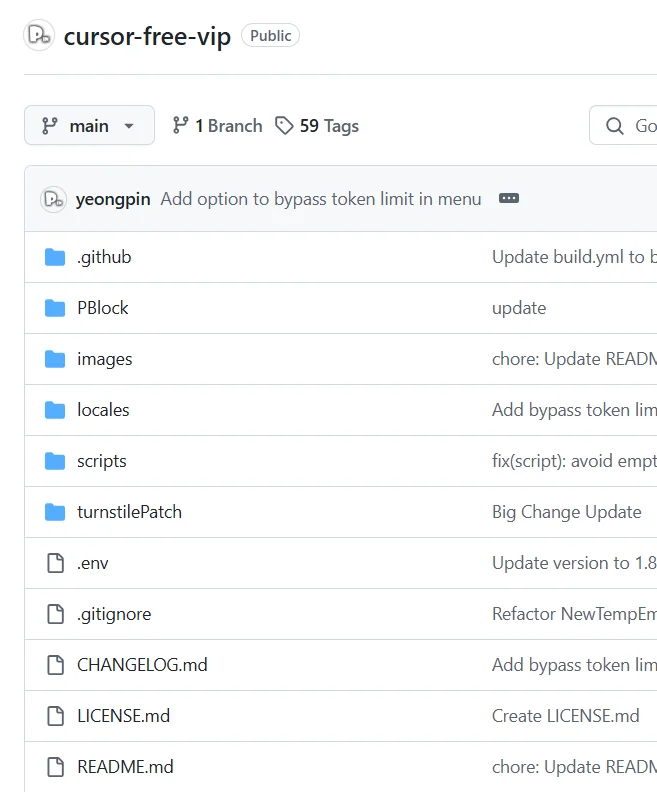Click the images folder icon

(55, 359)
